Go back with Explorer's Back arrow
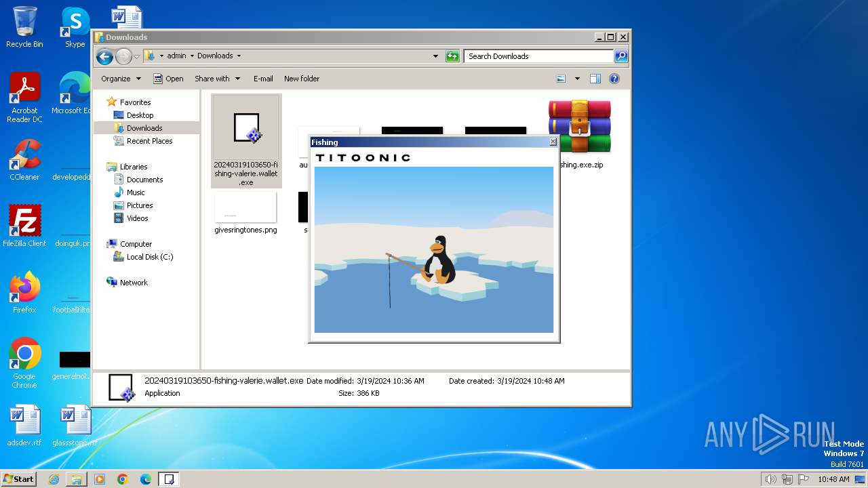Viewport: 868px width, 488px height. click(104, 56)
